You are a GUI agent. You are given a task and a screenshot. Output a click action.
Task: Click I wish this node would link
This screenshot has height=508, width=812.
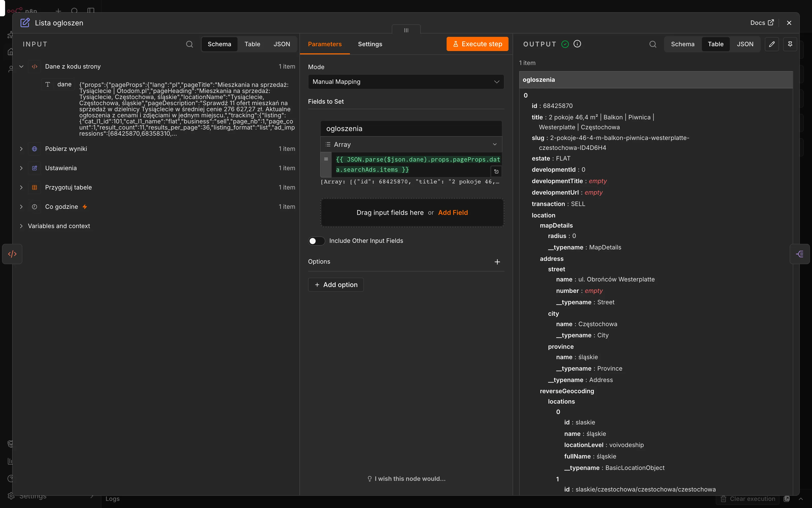407,479
